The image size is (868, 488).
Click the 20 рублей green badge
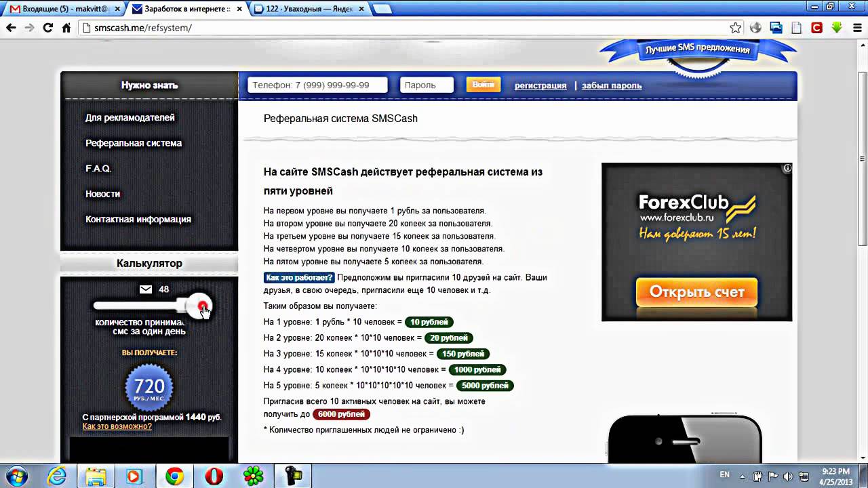449,338
